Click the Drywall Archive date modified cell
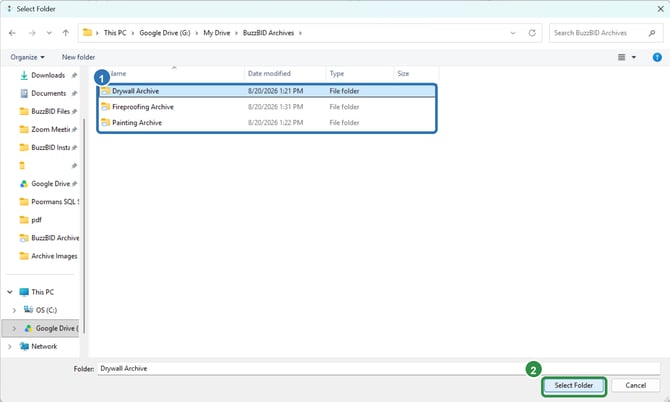 click(x=276, y=91)
